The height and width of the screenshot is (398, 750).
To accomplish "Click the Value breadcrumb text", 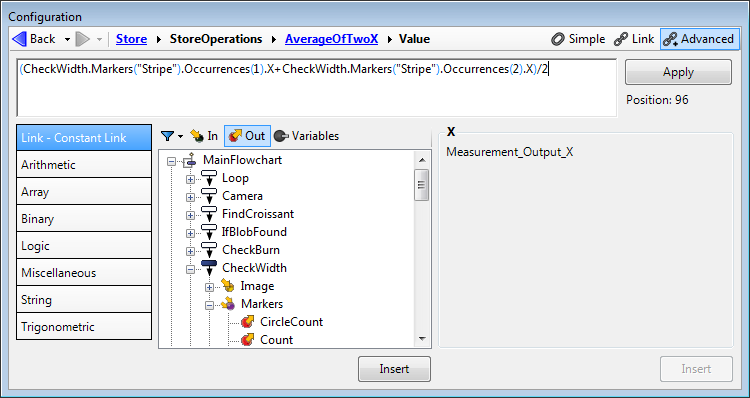I will coord(414,39).
